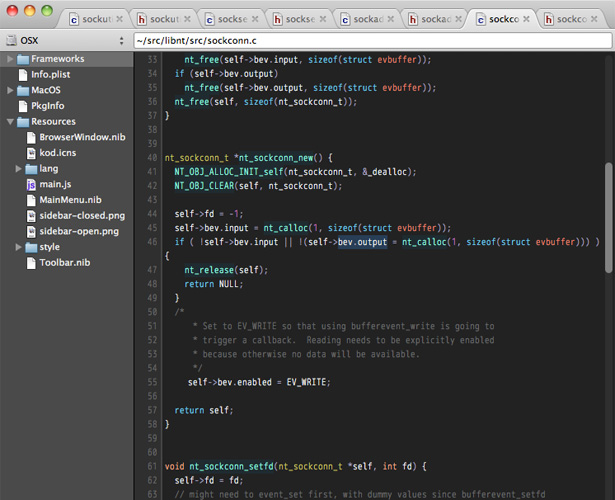Click the Toolbar.nib file icon
The width and height of the screenshot is (615, 500).
tap(31, 263)
